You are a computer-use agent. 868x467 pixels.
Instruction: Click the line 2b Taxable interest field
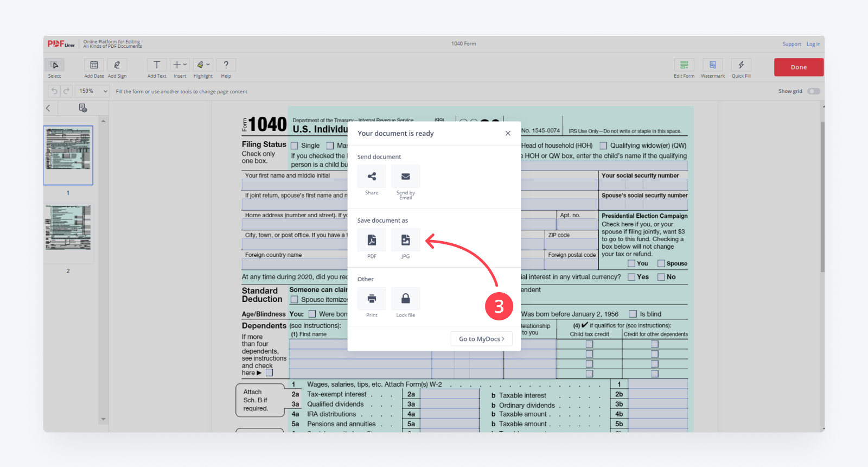pos(658,395)
